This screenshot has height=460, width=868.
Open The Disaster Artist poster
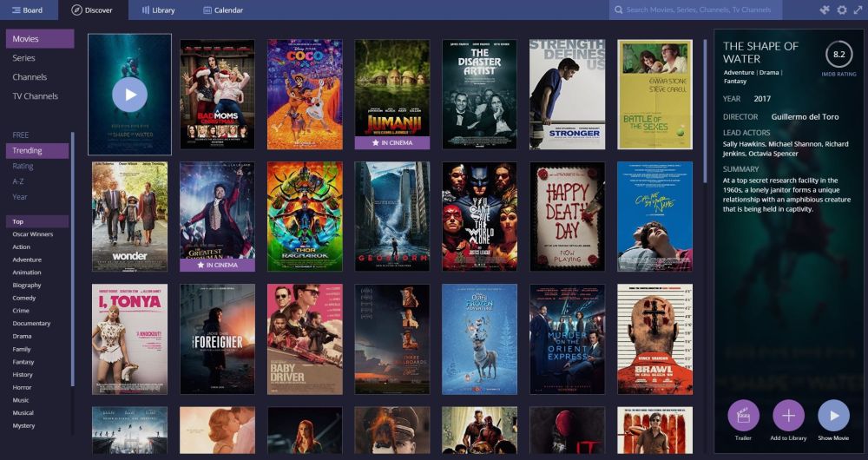[479, 94]
